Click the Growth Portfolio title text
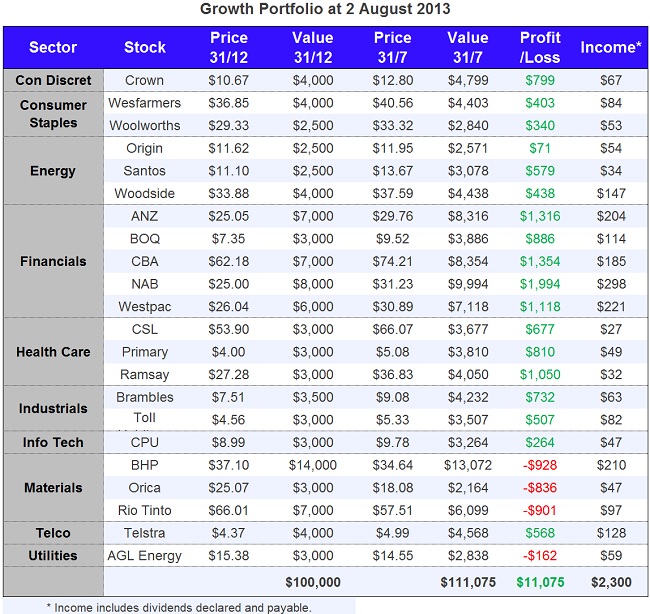Image resolution: width=650 pixels, height=614 pixels. (x=326, y=10)
